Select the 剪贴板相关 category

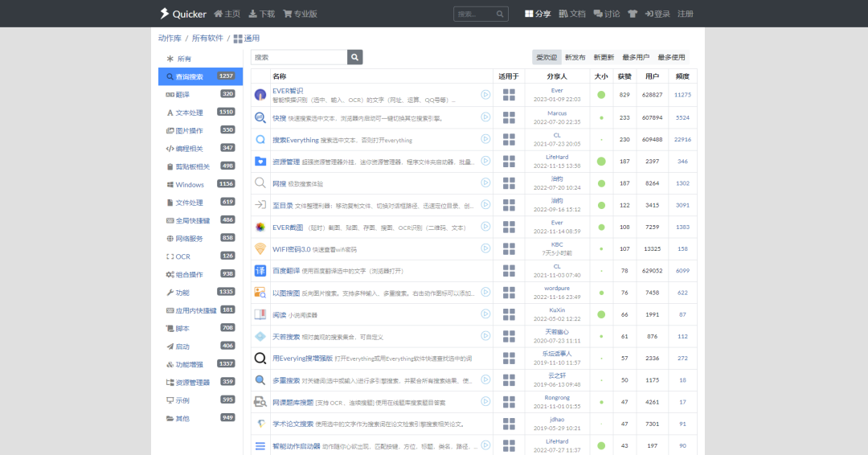200,166
